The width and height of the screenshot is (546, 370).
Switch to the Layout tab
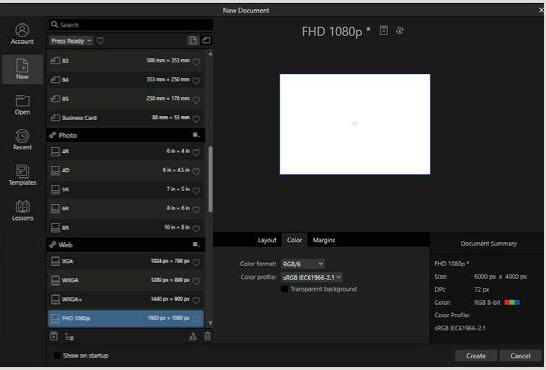pos(267,240)
